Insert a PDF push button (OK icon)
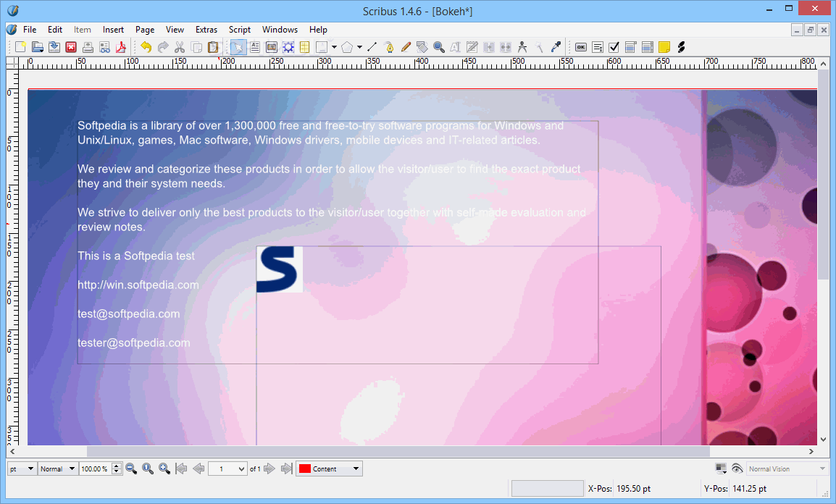The height and width of the screenshot is (504, 836). point(580,47)
